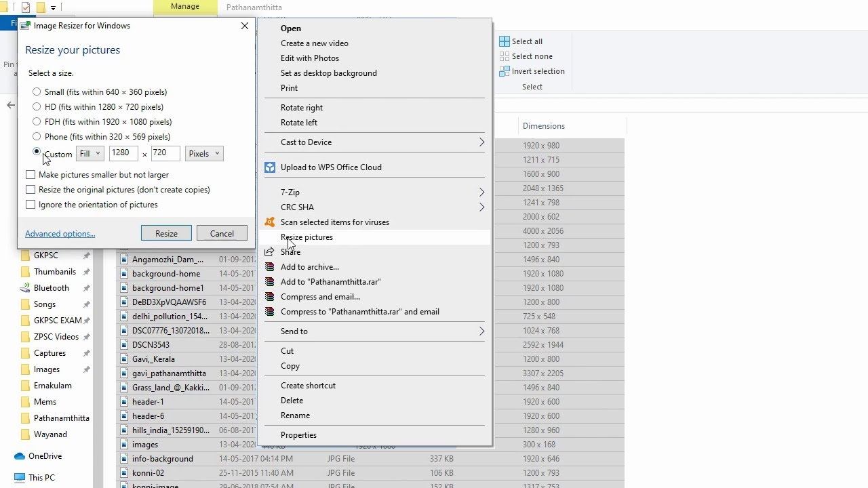Click WinRAR icon beside Add to archive
The height and width of the screenshot is (488, 868).
[270, 266]
